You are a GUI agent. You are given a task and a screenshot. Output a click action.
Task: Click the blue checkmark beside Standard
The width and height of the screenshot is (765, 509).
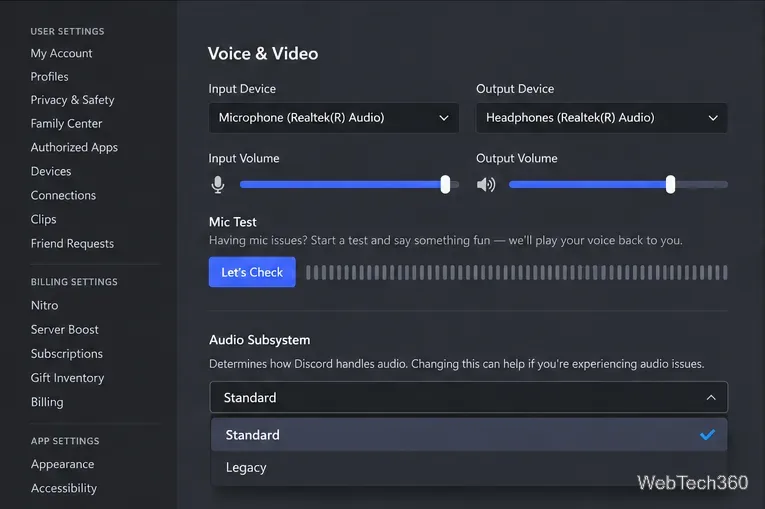[707, 434]
